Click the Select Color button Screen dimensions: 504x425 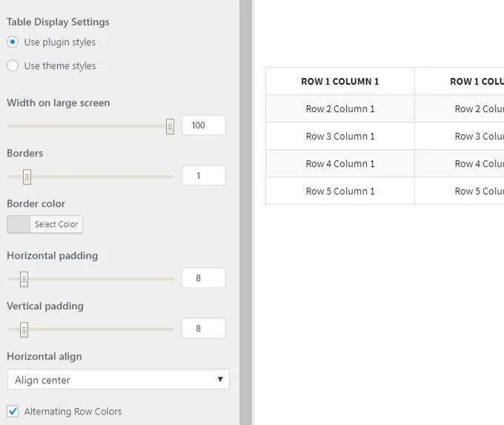click(56, 224)
